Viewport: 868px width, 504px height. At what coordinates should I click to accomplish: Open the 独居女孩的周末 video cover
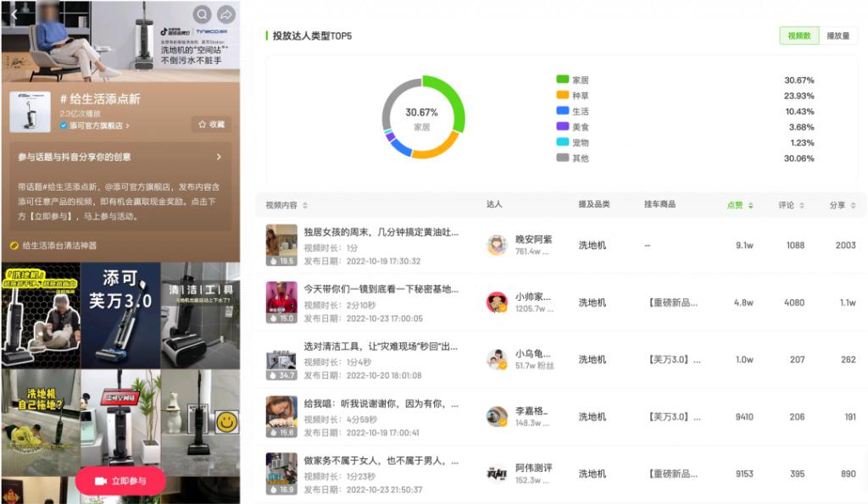pyautogui.click(x=281, y=245)
